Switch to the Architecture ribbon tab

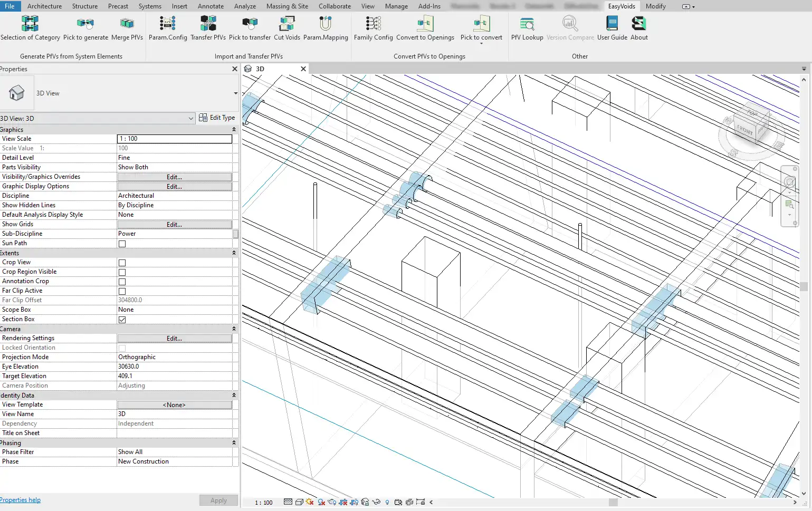pyautogui.click(x=44, y=6)
